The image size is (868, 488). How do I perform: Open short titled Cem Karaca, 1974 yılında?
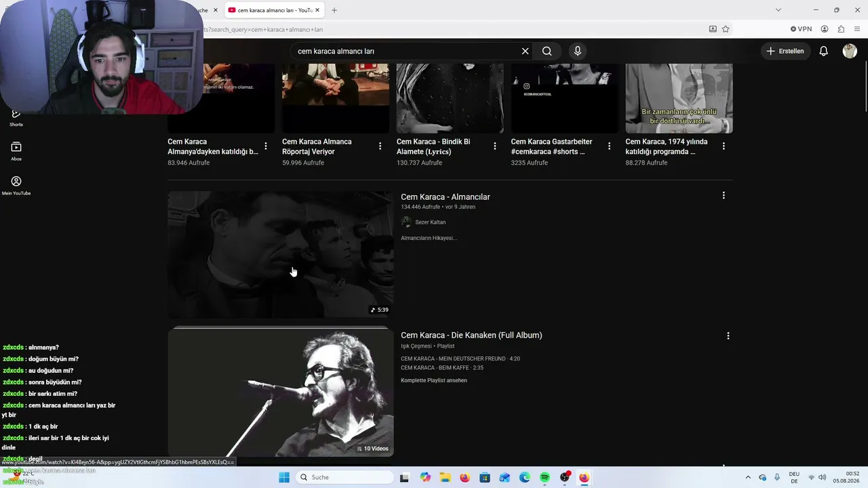tap(667, 146)
